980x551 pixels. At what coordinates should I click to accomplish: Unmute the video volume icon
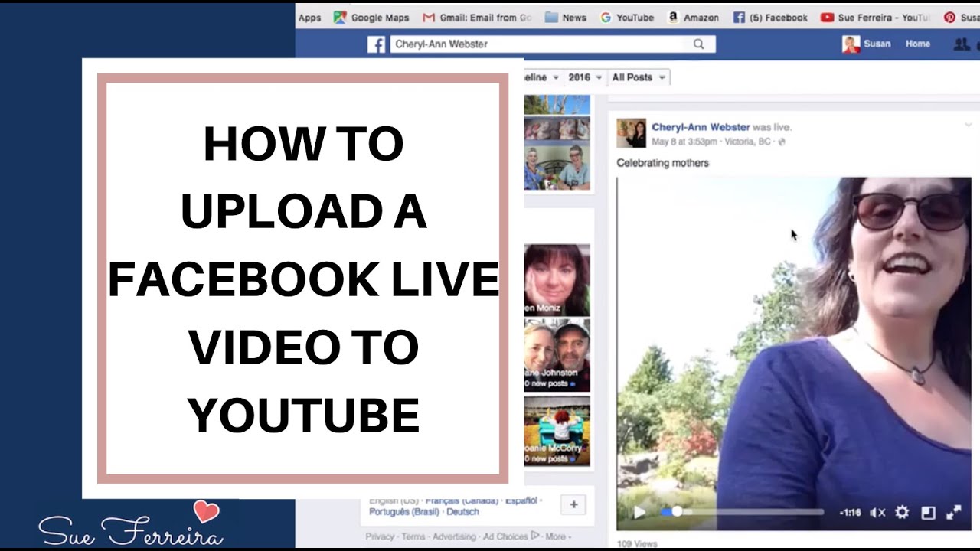878,513
